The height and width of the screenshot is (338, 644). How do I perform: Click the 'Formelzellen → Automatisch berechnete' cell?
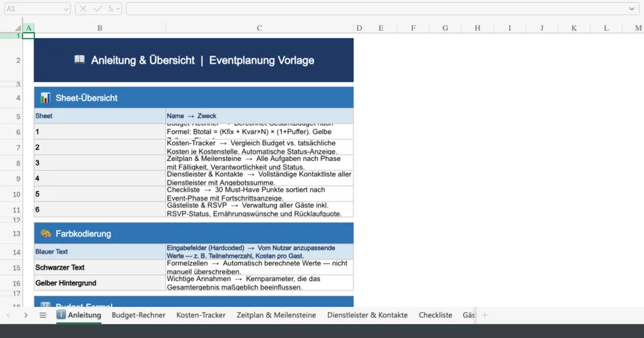click(x=259, y=268)
